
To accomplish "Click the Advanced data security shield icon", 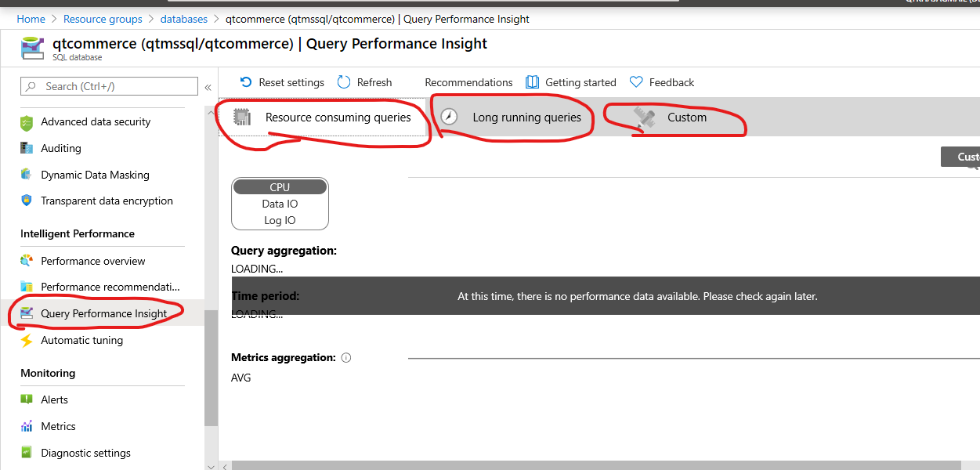I will coord(28,121).
